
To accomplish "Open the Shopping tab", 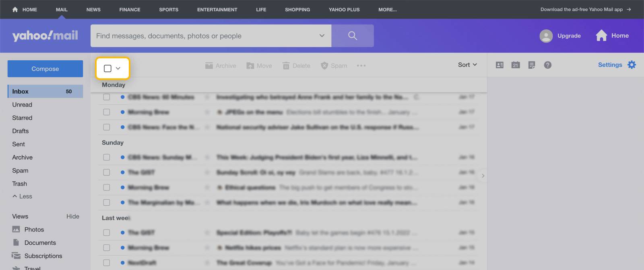I will 297,10.
